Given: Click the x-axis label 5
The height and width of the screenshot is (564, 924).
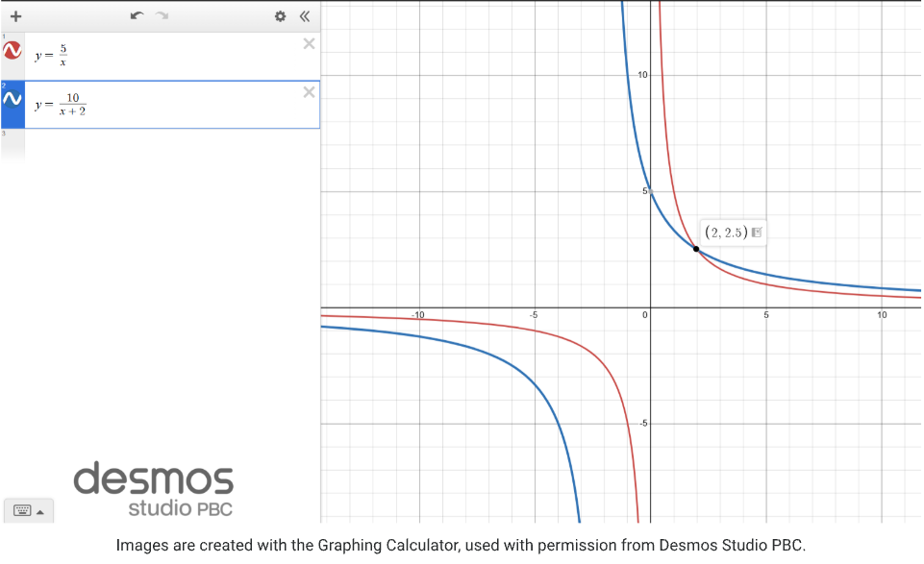Looking at the screenshot, I should (766, 315).
